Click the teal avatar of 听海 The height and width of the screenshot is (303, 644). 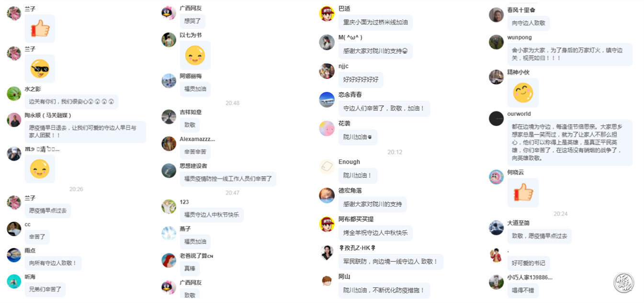14,281
